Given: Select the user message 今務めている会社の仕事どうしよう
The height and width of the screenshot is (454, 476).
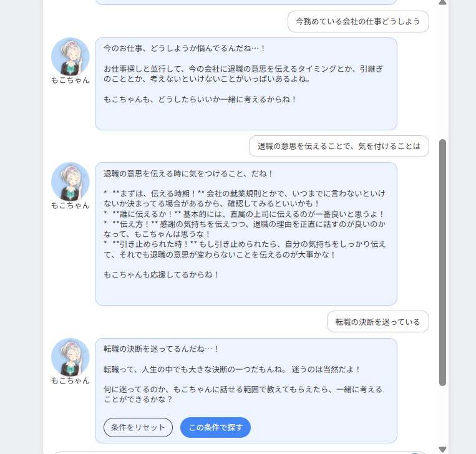Looking at the screenshot, I should click(x=358, y=21).
